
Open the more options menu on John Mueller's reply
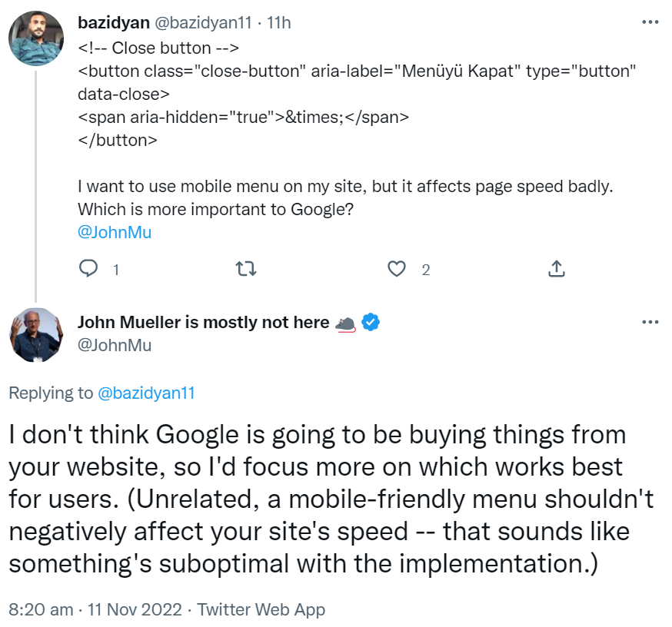650,322
